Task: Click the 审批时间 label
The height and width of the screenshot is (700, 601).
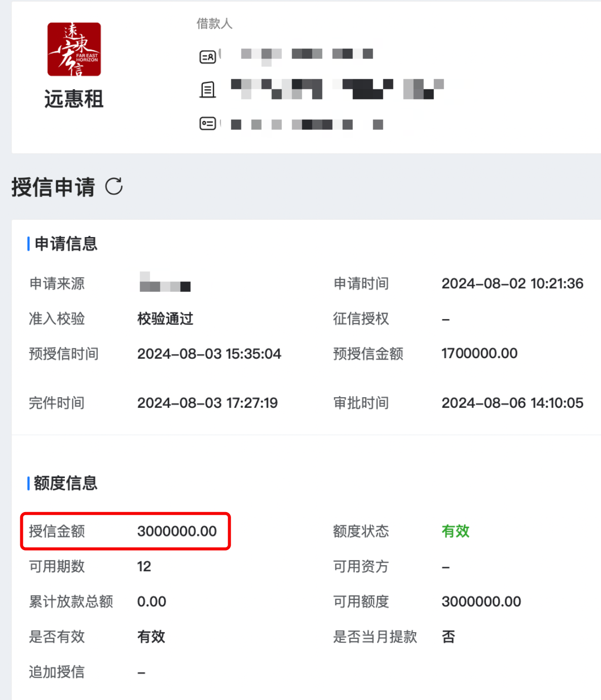Action: coord(361,403)
